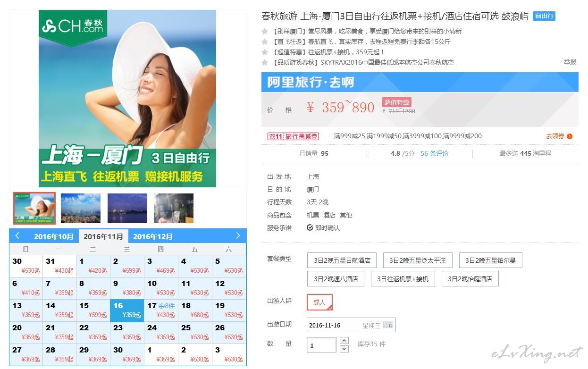This screenshot has width=588, height=369.
Task: Click the 自由行 blue tag badge
Action: click(544, 16)
